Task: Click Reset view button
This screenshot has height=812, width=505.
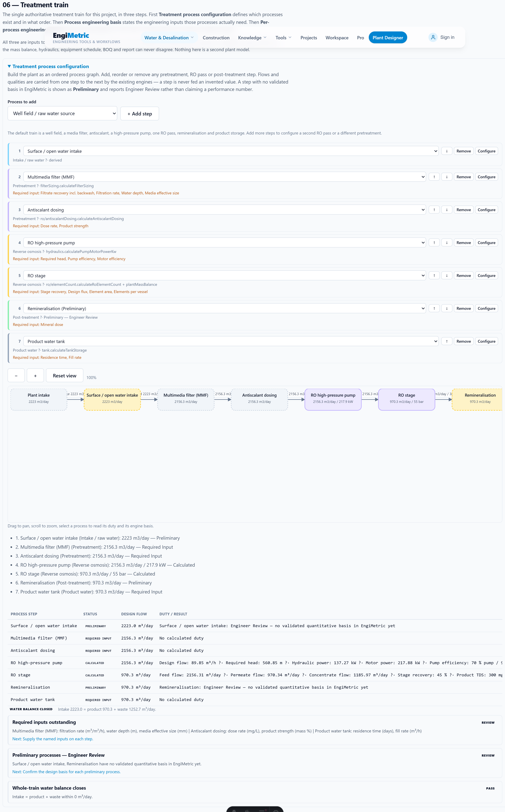Action: pos(65,375)
